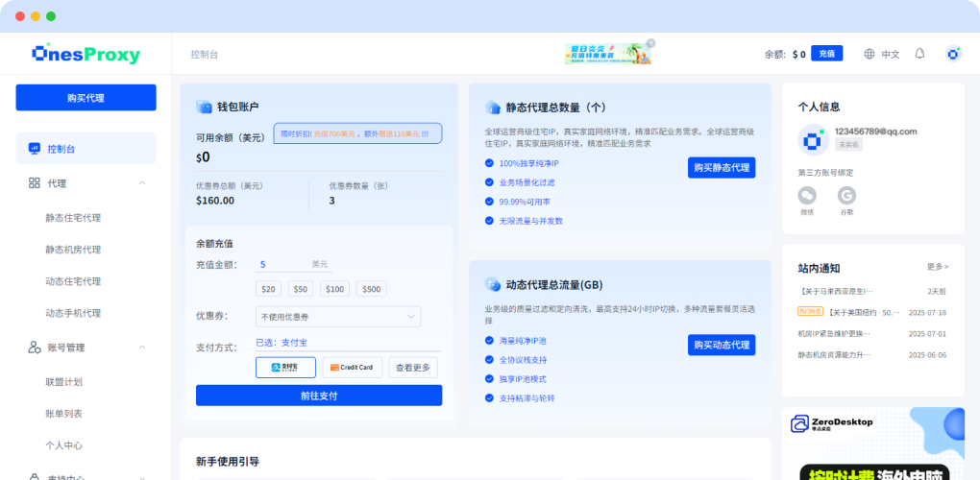Click the profile avatar in 个人信息
Screen dimensions: 980x480
coord(813,139)
